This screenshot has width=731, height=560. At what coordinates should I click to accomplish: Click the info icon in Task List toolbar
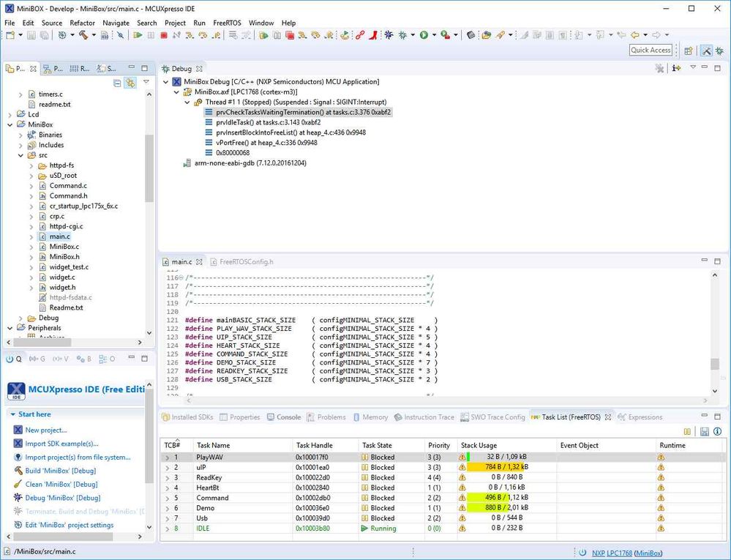pos(718,431)
